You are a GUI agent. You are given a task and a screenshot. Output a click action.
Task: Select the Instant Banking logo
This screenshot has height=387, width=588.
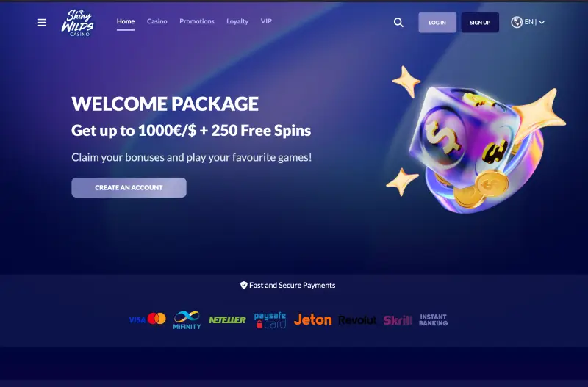(x=433, y=320)
